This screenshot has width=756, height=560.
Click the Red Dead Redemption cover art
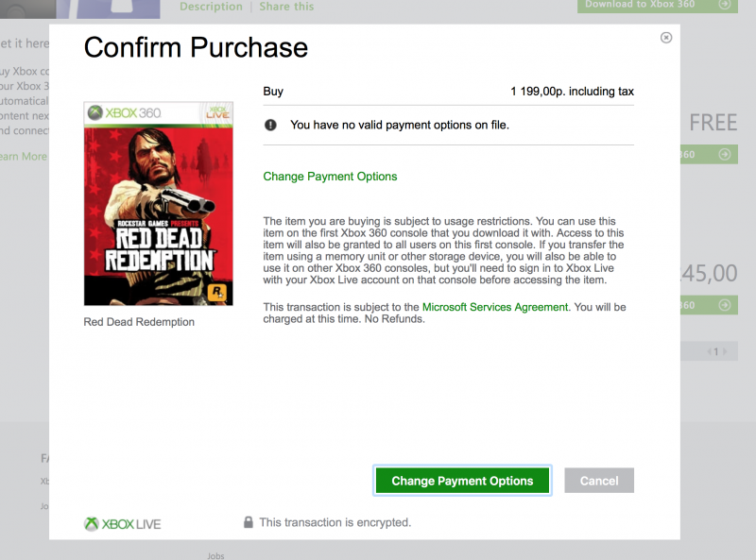click(158, 203)
